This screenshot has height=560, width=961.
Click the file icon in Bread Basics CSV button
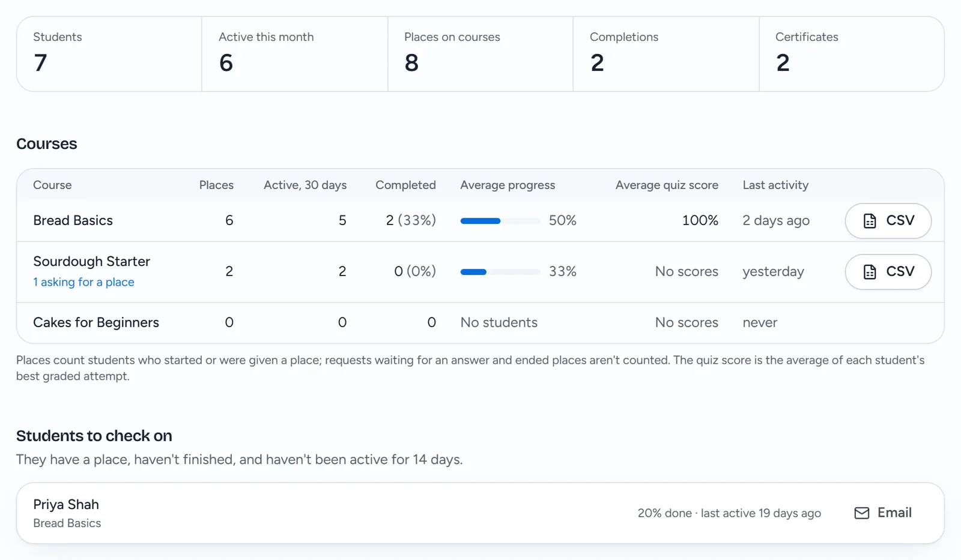[x=870, y=221]
